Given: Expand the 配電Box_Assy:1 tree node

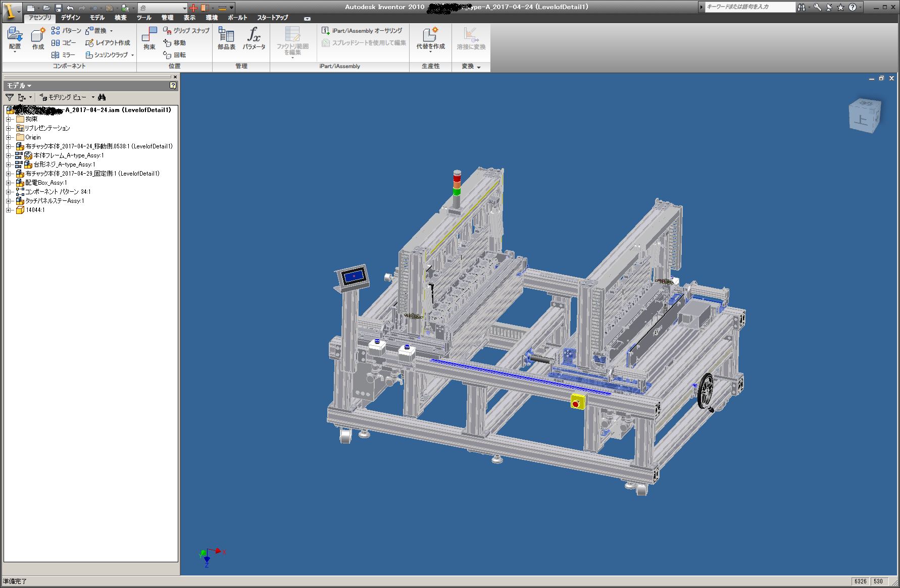Looking at the screenshot, I should [8, 183].
